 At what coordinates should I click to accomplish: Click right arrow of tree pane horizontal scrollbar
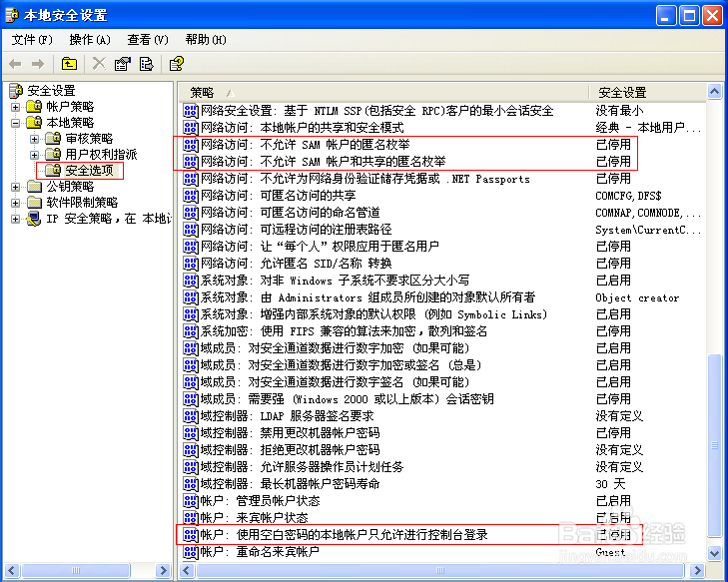pyautogui.click(x=163, y=570)
